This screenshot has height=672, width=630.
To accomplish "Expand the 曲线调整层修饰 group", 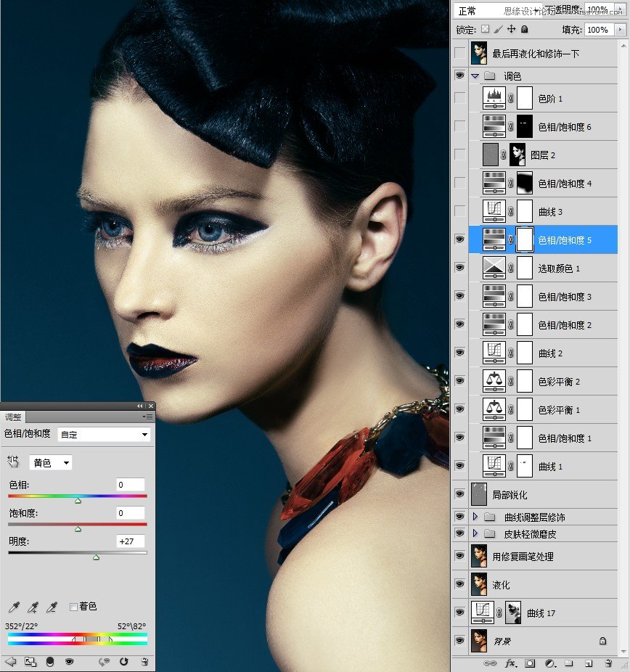I will (476, 517).
